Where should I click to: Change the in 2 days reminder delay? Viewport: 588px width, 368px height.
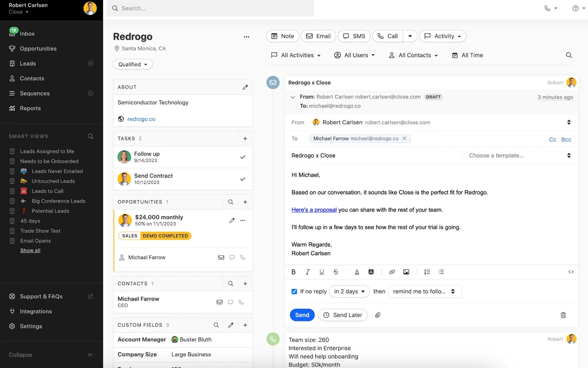[349, 291]
